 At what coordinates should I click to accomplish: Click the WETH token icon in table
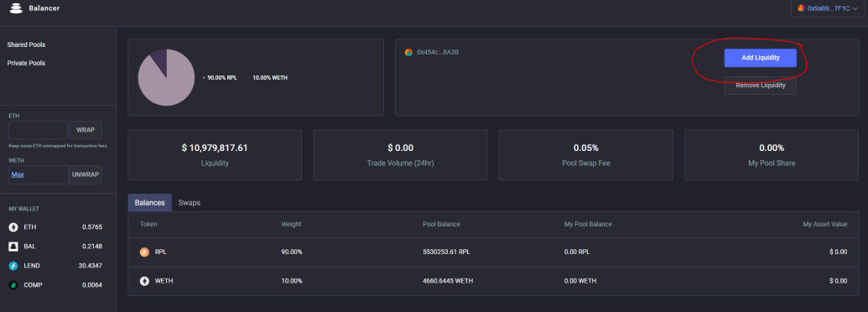144,281
